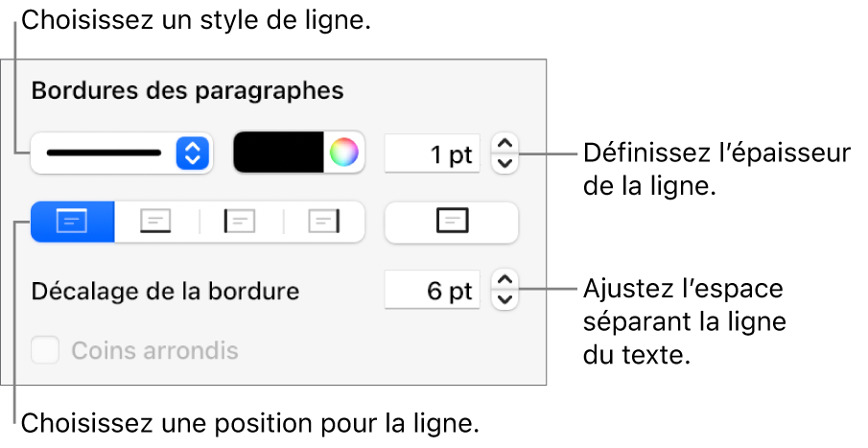This screenshot has height=448, width=868.
Task: Click the Bordures des paragraphes heading
Action: pos(187,92)
